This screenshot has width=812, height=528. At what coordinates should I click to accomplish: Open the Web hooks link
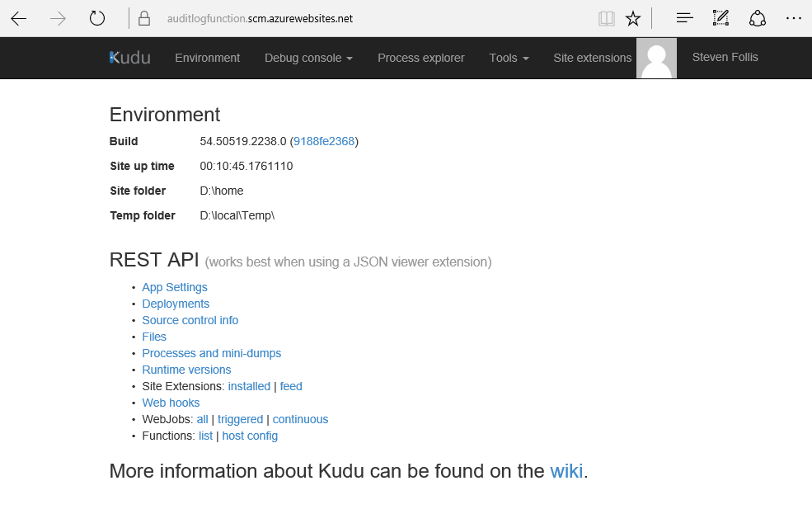coord(171,403)
